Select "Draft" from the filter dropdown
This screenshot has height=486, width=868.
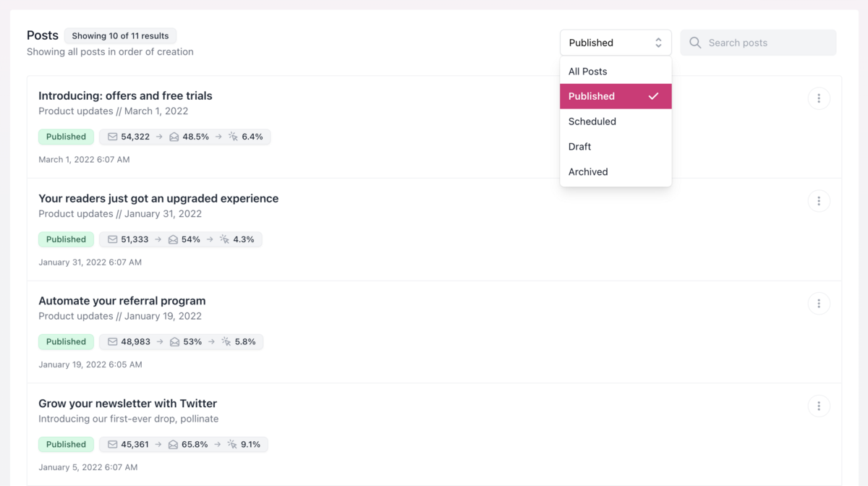click(579, 146)
